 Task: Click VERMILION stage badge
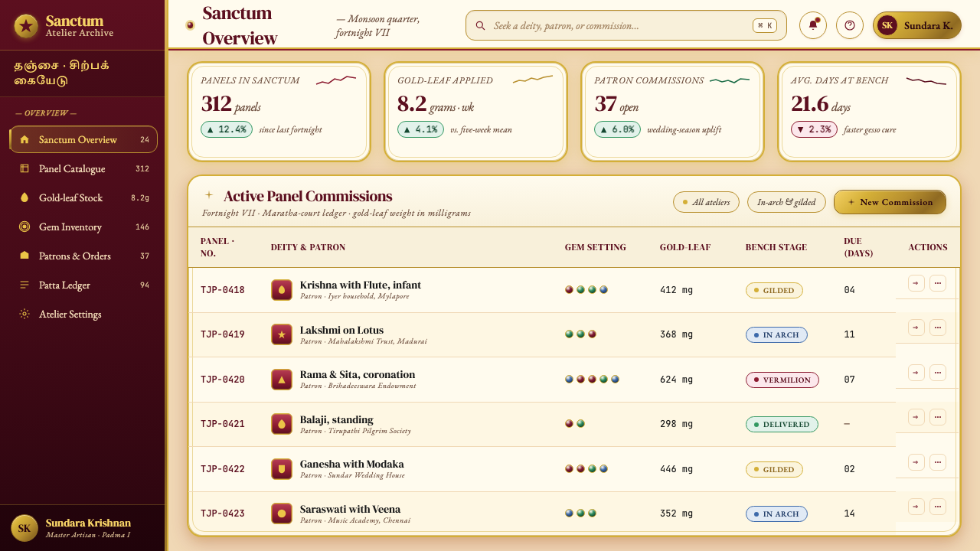coord(782,380)
